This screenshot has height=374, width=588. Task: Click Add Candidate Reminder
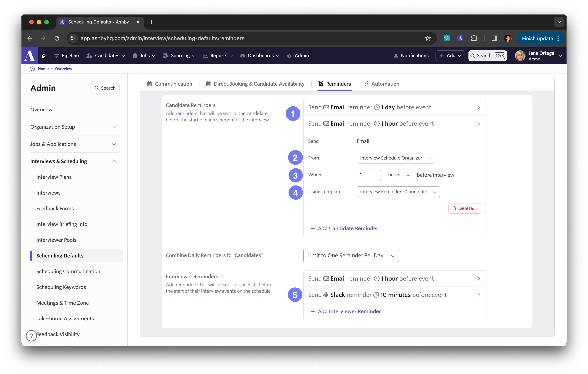click(x=344, y=228)
